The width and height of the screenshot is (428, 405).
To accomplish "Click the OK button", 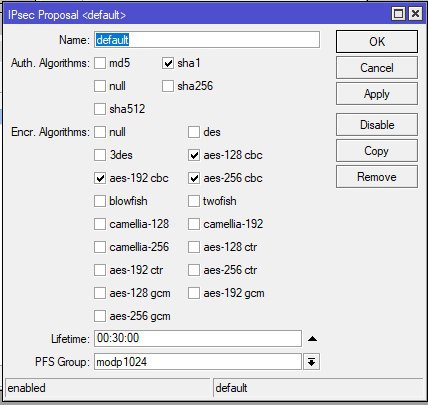I will (377, 42).
